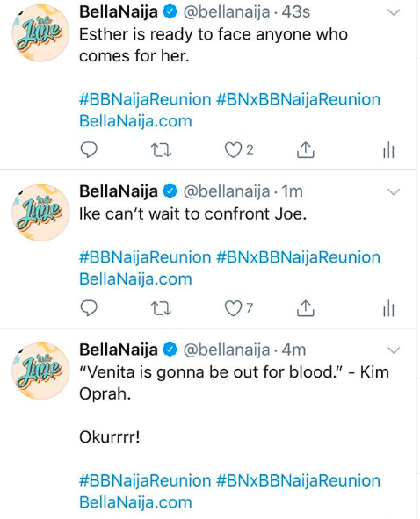The image size is (420, 519).
Task: Like the Ike confront Joe tweet
Action: (233, 308)
